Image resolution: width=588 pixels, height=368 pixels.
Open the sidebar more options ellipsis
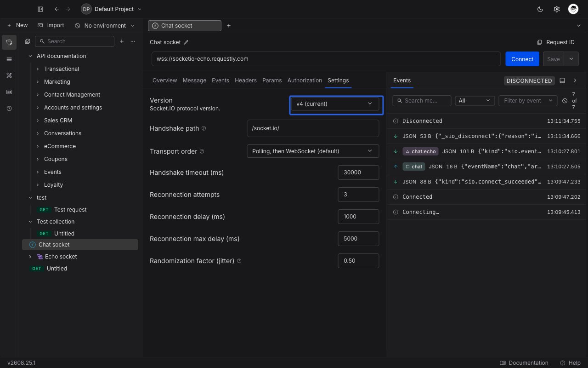pyautogui.click(x=133, y=41)
